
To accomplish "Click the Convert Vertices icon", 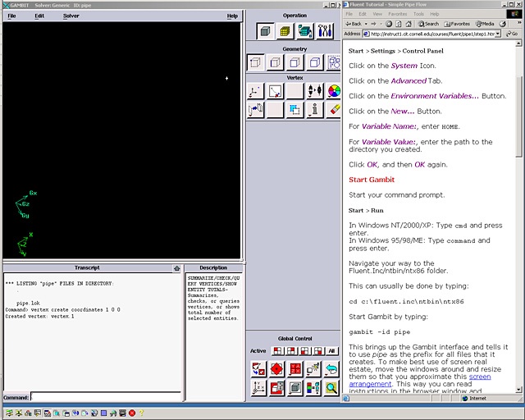I will [x=295, y=110].
